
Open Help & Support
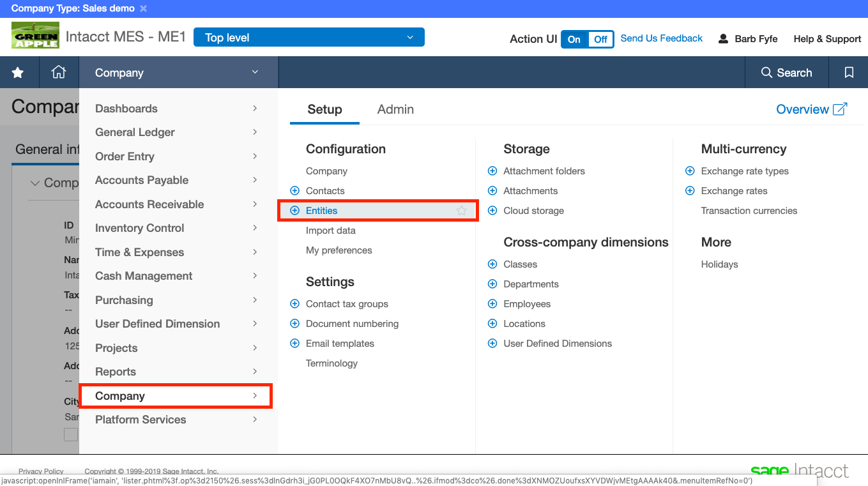pos(827,39)
